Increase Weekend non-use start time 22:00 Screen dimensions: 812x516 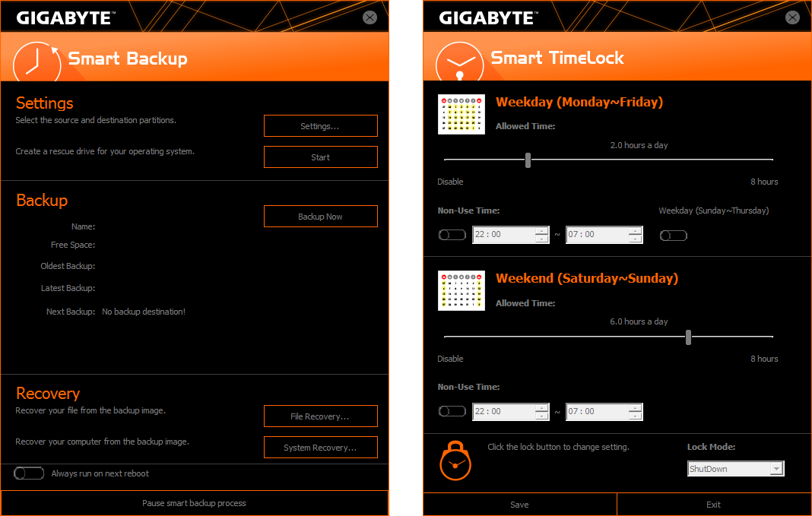pos(541,408)
